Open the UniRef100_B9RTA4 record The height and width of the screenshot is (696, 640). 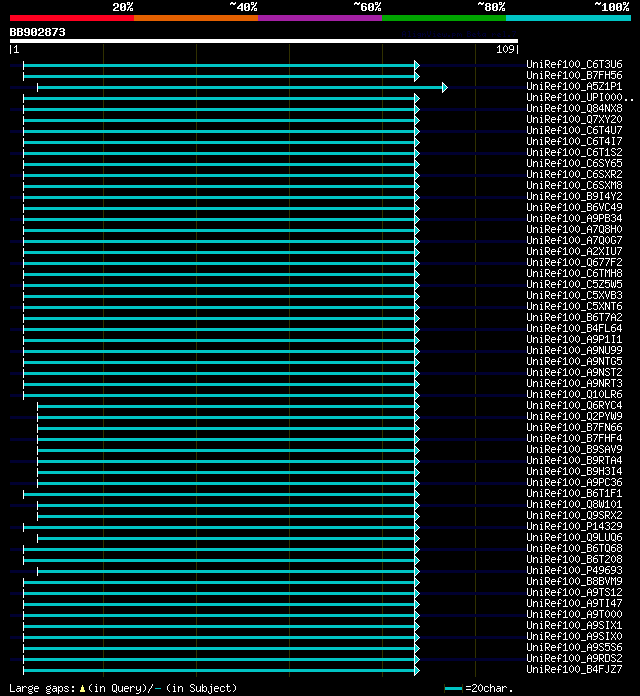pos(574,460)
